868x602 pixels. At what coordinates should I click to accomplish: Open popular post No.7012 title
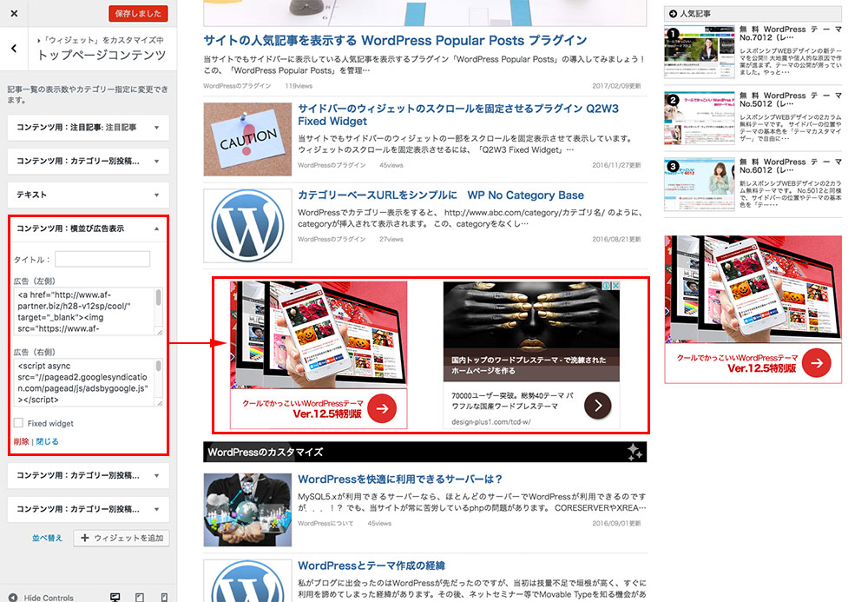click(791, 33)
